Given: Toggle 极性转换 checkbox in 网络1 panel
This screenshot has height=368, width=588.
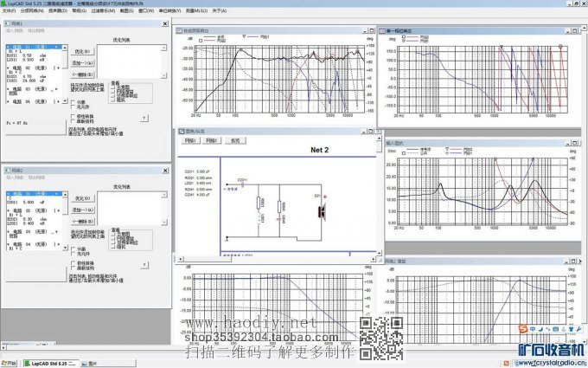Looking at the screenshot, I should (73, 114).
